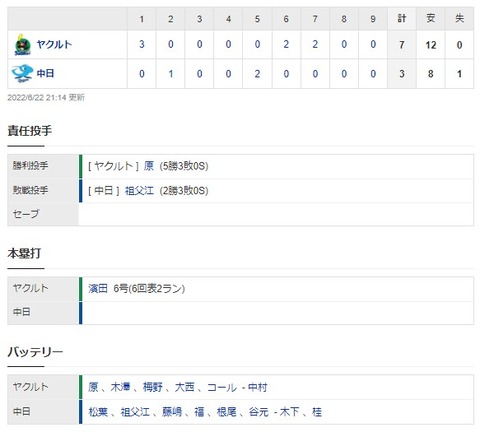Select ヤクルト's 1st inning score of 3
The image size is (480, 432).
[142, 44]
